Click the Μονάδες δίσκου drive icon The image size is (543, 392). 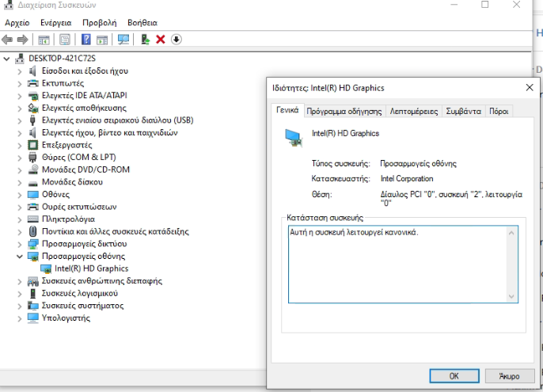pyautogui.click(x=33, y=183)
